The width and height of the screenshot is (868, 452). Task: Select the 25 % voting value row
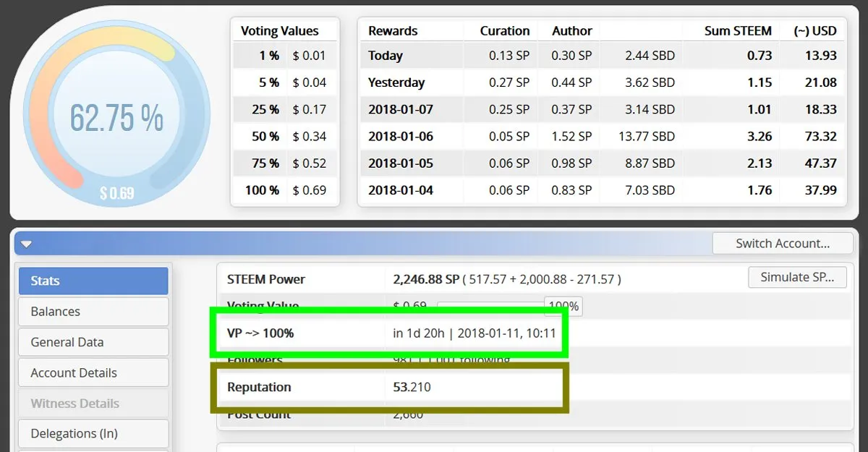[285, 109]
